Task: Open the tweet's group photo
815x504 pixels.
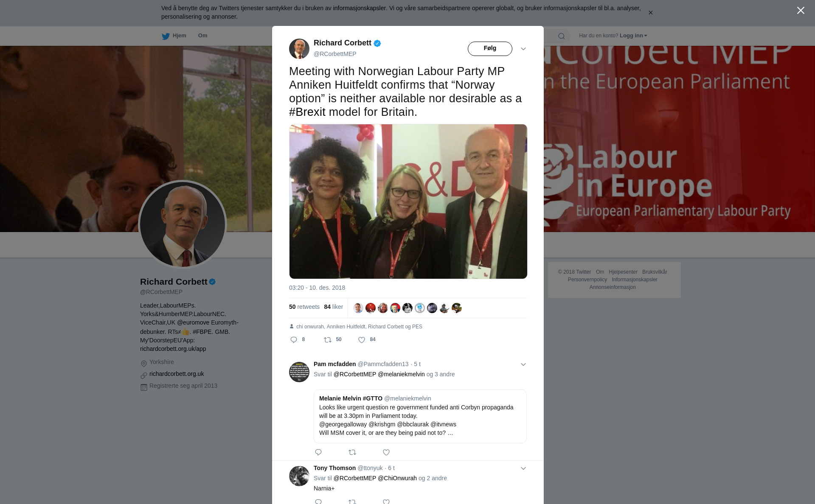Action: click(408, 202)
